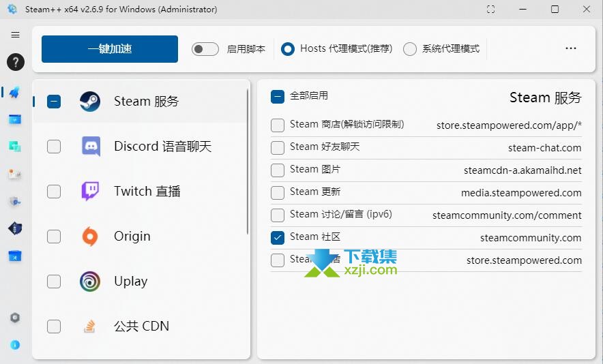Minimize the Steam++ window

(523, 10)
